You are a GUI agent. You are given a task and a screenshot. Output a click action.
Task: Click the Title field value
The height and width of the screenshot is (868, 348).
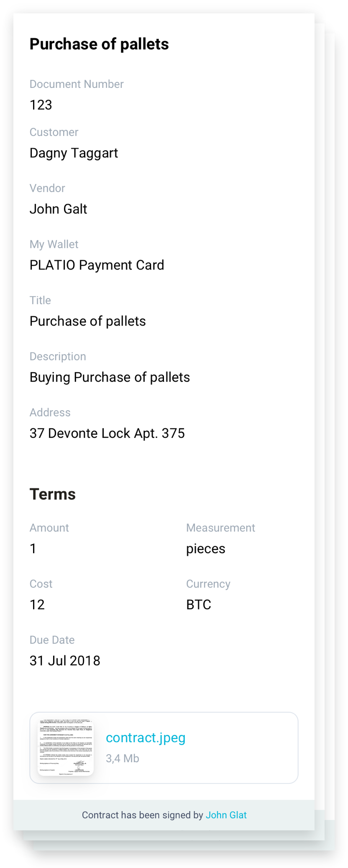(x=88, y=321)
